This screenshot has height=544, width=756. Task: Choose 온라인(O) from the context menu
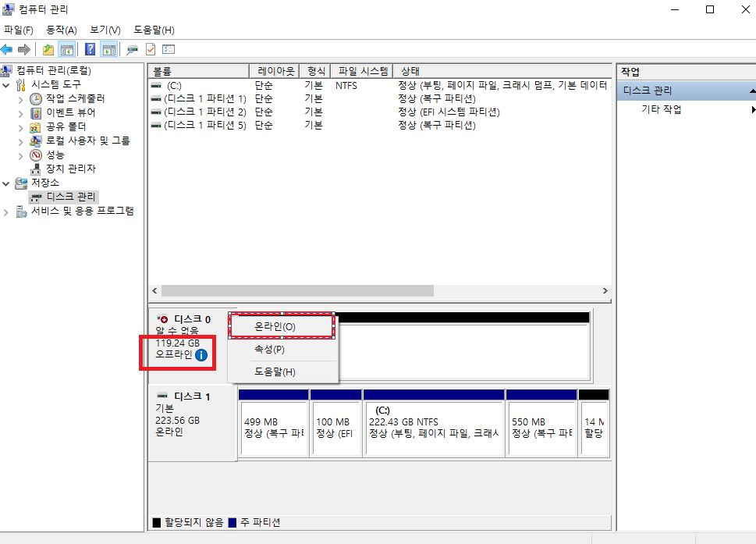[x=282, y=326]
